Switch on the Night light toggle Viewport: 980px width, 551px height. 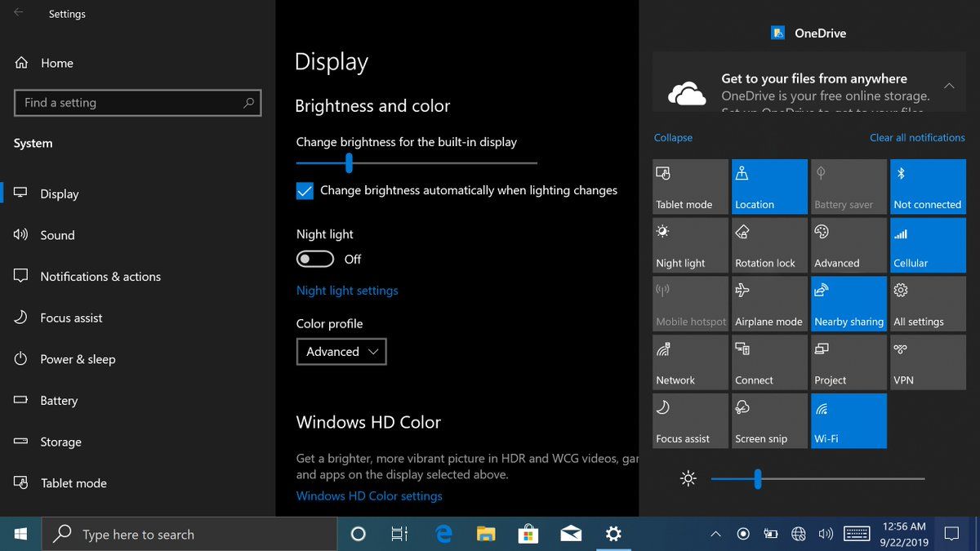pos(315,259)
